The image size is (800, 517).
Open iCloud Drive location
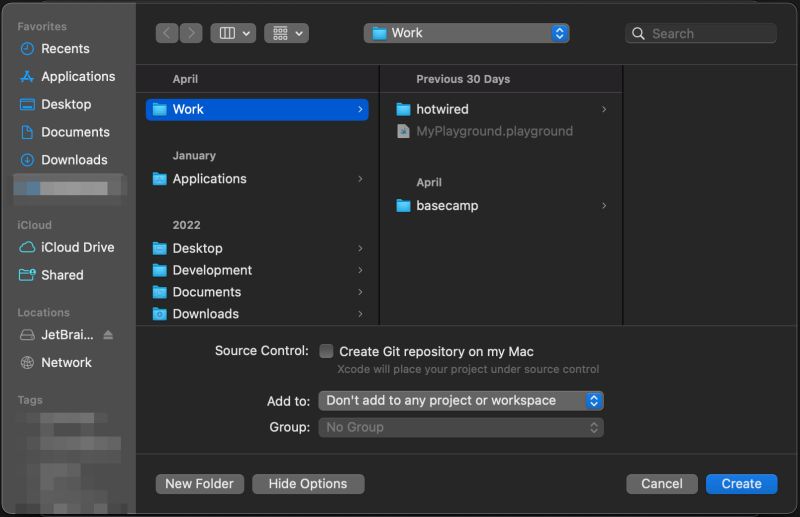[67, 247]
